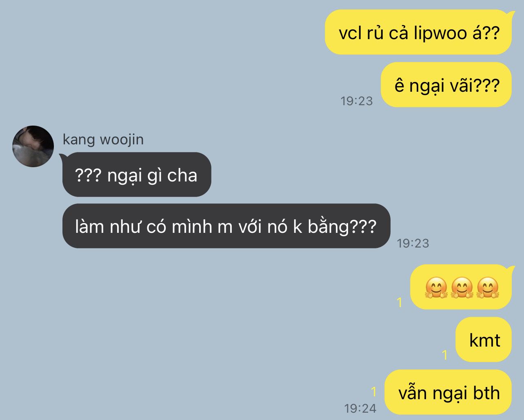Tap the '??? ngại gì cha' message bubble
This screenshot has width=524, height=420.
coord(136,175)
